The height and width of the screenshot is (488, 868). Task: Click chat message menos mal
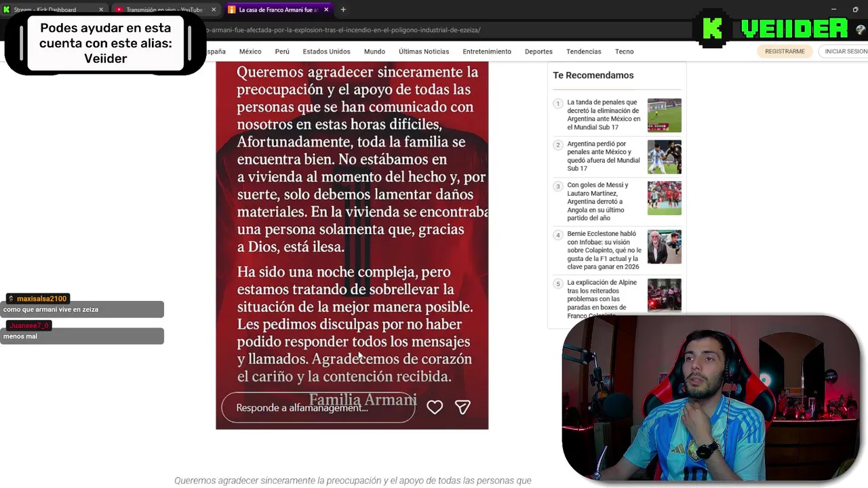[20, 337]
